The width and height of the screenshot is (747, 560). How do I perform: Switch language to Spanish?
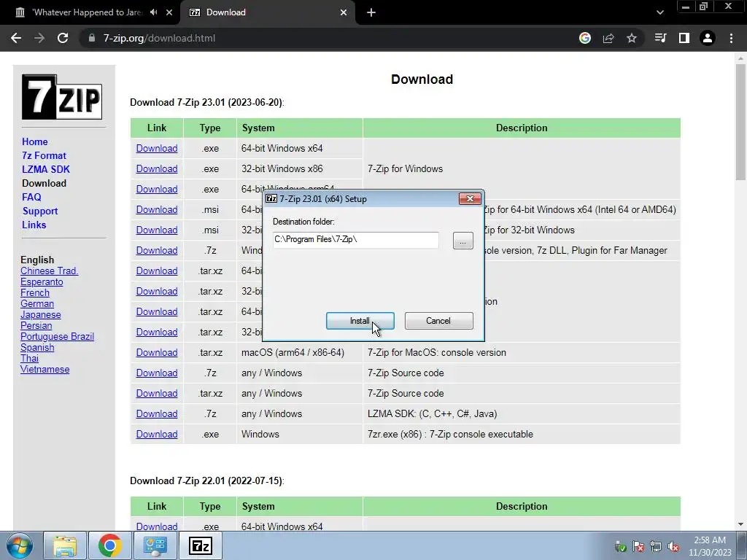(x=37, y=348)
